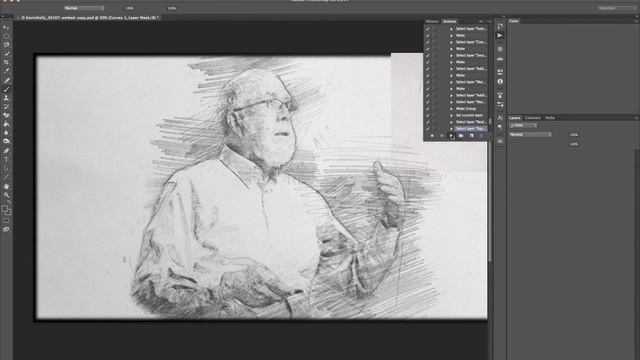Open the Layers panel flyout menu
The image size is (640, 360).
click(636, 118)
